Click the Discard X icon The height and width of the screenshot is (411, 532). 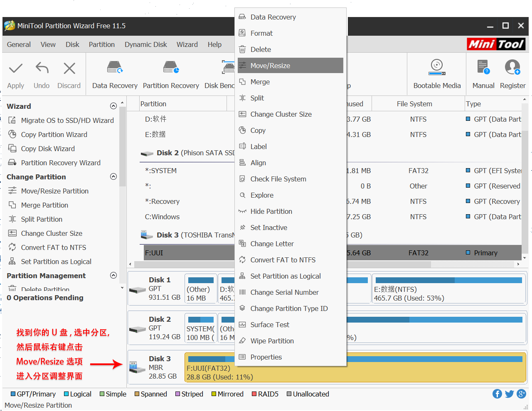pos(69,68)
